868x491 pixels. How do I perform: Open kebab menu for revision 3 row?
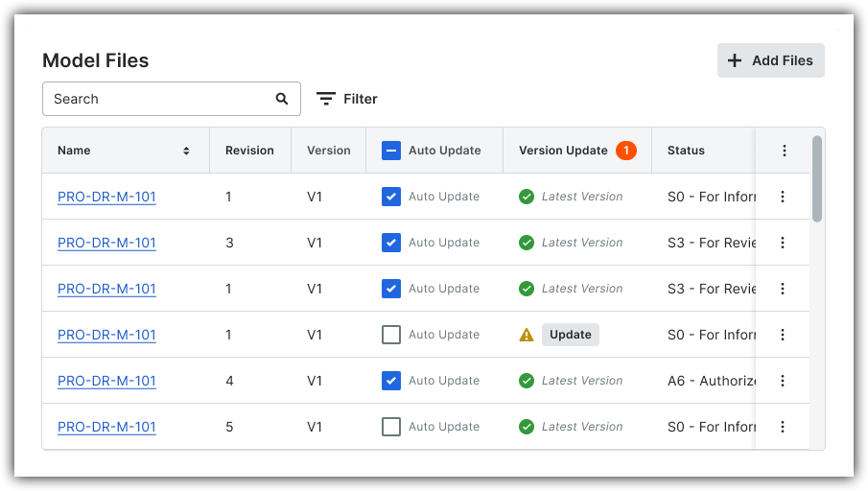point(783,243)
